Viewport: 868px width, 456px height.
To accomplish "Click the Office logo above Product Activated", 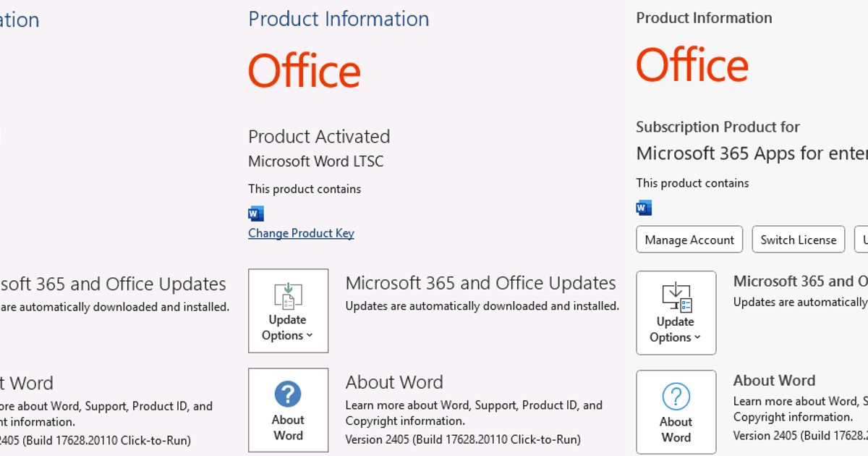I will [x=305, y=71].
